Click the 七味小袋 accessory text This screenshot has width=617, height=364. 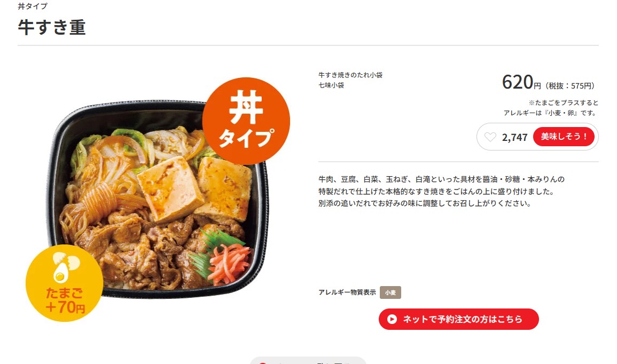331,85
